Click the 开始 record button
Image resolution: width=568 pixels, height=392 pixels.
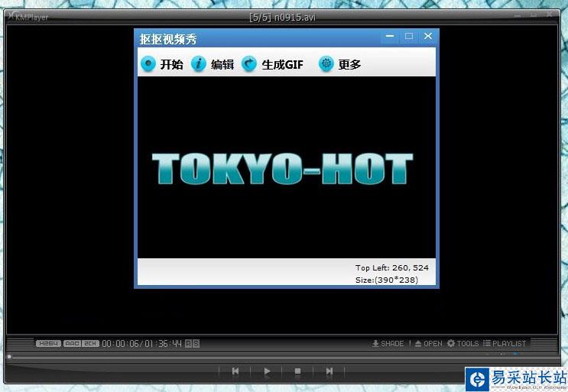tap(162, 64)
